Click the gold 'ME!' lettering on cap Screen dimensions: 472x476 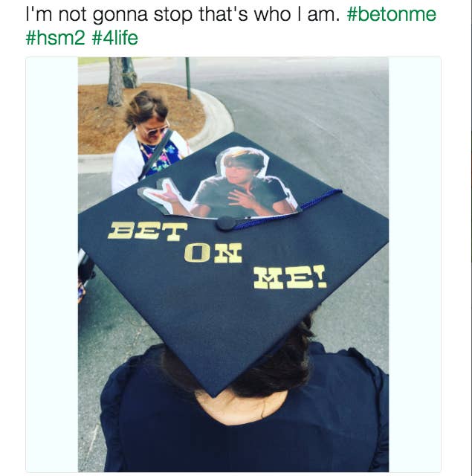(290, 277)
